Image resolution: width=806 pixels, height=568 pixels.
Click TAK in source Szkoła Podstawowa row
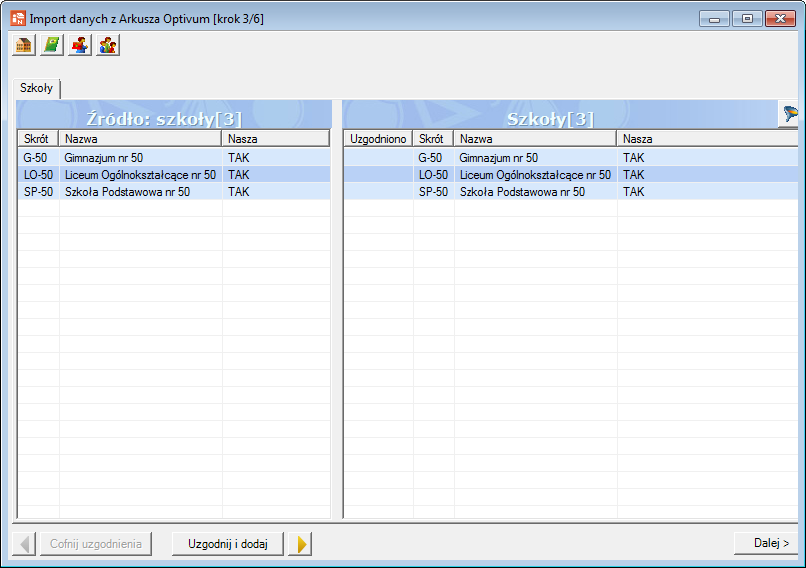tap(239, 192)
